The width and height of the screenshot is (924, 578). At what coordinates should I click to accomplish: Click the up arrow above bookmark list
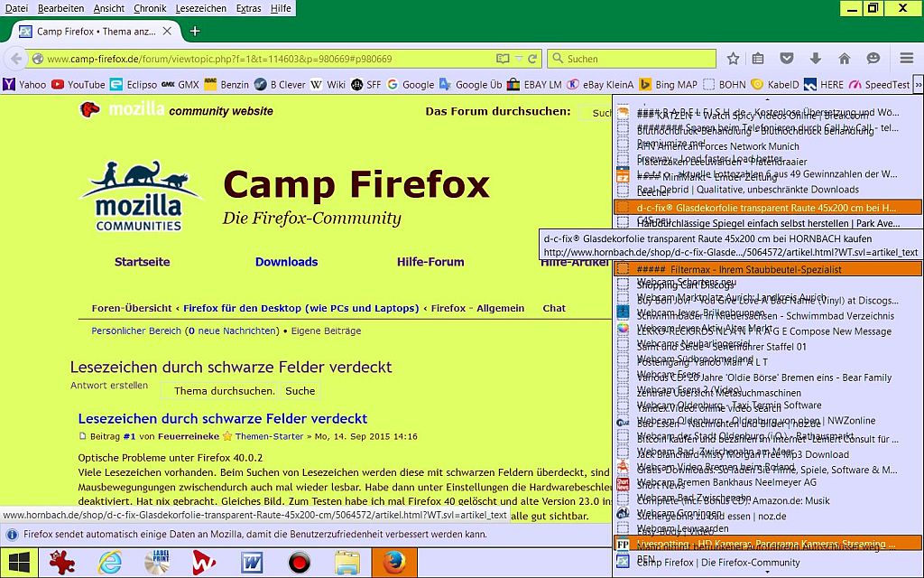click(x=767, y=99)
